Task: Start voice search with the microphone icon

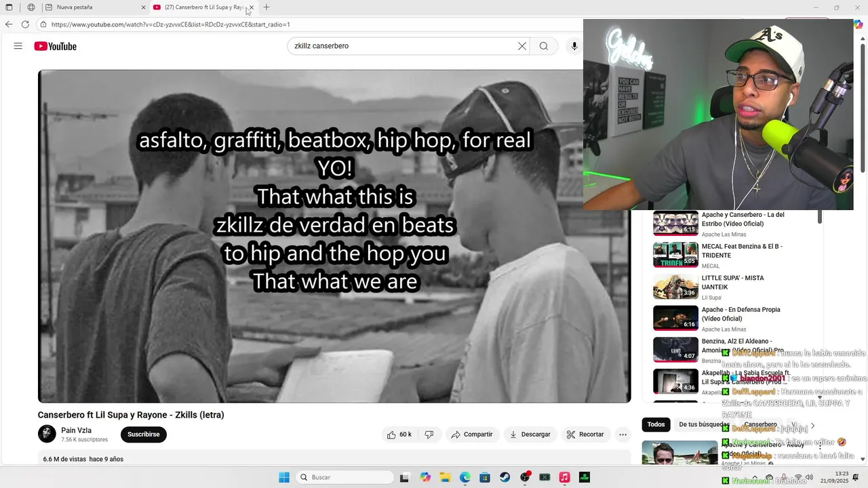Action: point(574,46)
